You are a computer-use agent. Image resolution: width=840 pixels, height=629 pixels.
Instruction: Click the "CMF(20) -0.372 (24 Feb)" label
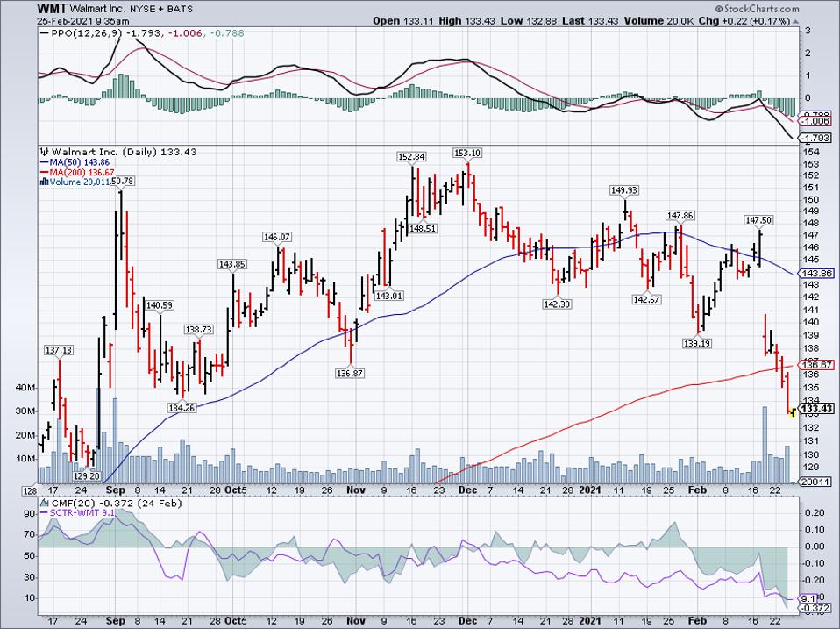click(x=116, y=504)
